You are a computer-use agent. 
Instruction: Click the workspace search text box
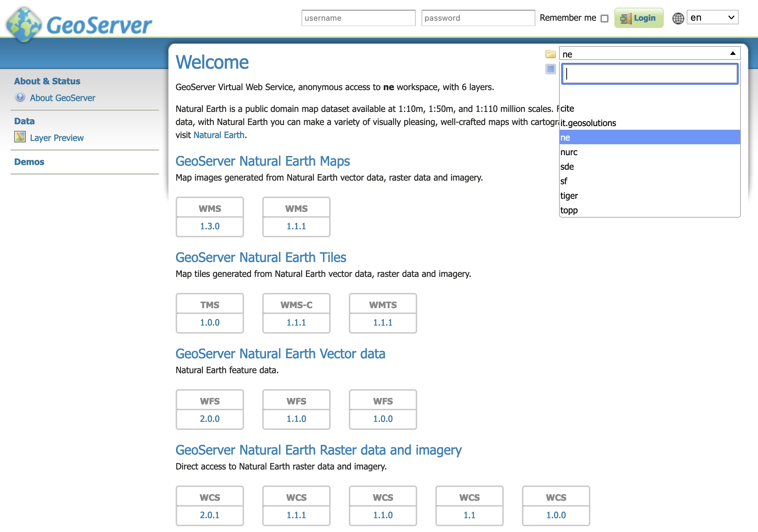click(650, 74)
